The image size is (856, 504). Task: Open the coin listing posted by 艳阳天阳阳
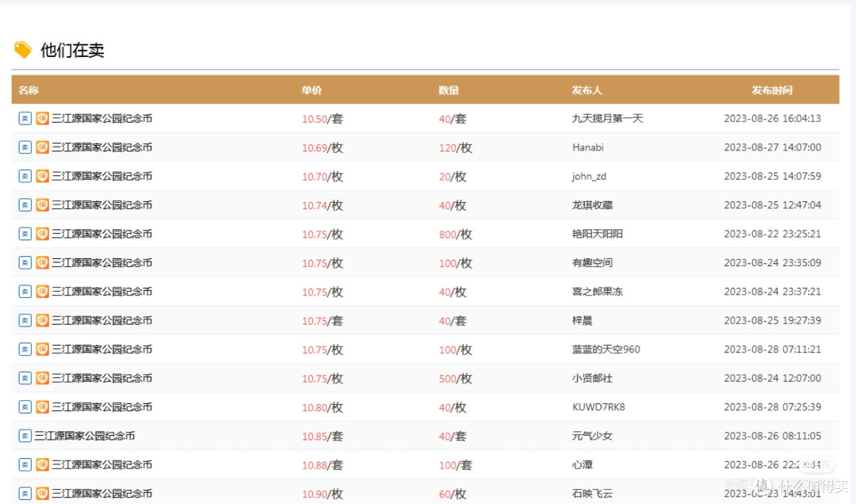click(102, 235)
